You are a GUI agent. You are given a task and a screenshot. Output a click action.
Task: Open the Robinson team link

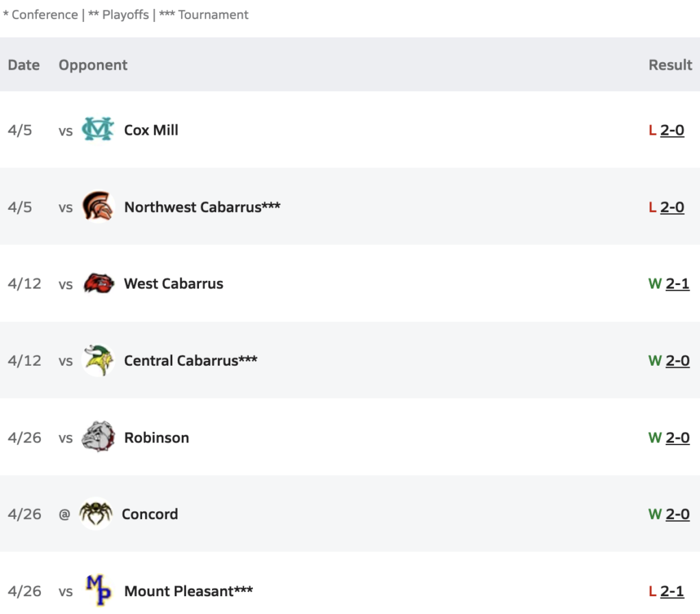pos(157,437)
